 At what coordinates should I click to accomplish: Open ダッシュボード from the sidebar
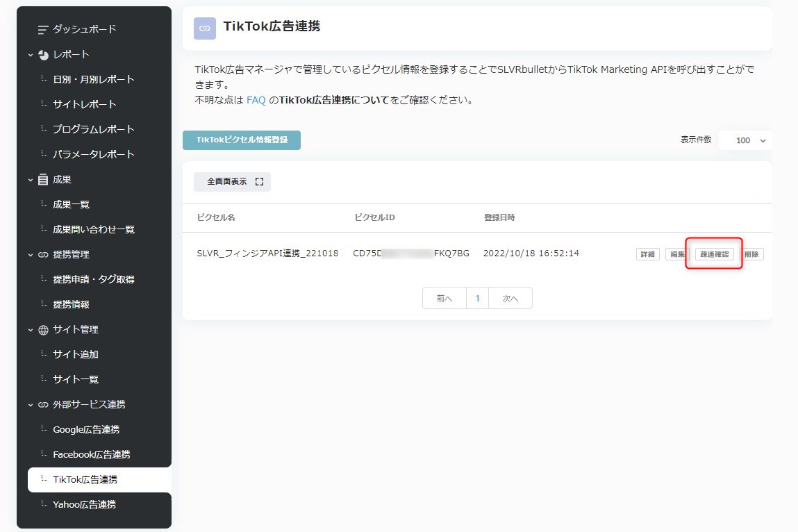pyautogui.click(x=84, y=29)
